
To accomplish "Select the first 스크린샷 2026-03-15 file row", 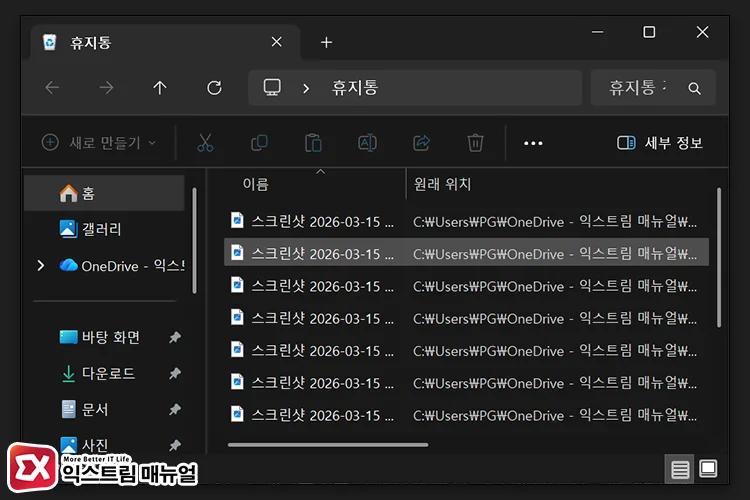I will click(466, 222).
